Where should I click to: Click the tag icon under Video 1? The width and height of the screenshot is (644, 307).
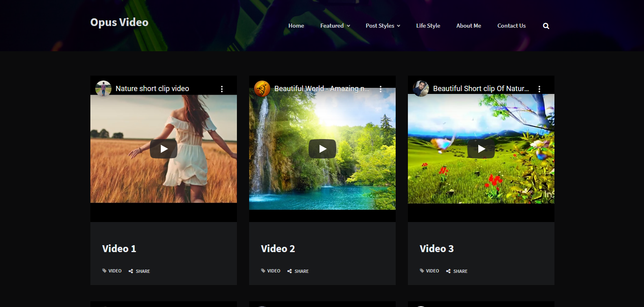click(x=104, y=271)
